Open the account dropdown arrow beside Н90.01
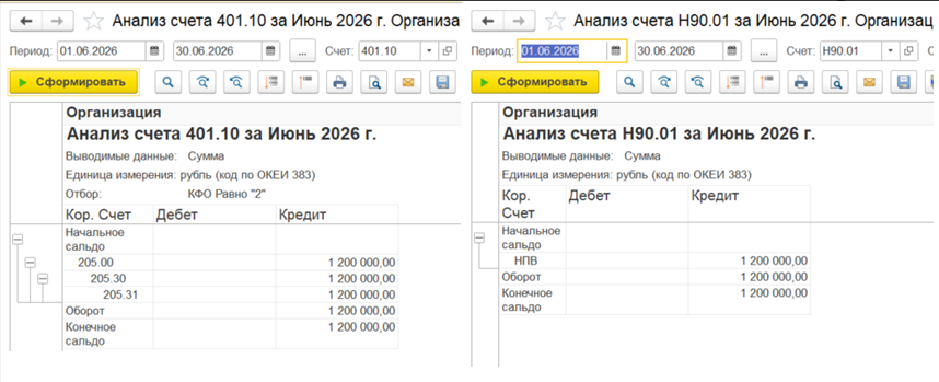Viewport: 939px width, 382px height. click(890, 51)
